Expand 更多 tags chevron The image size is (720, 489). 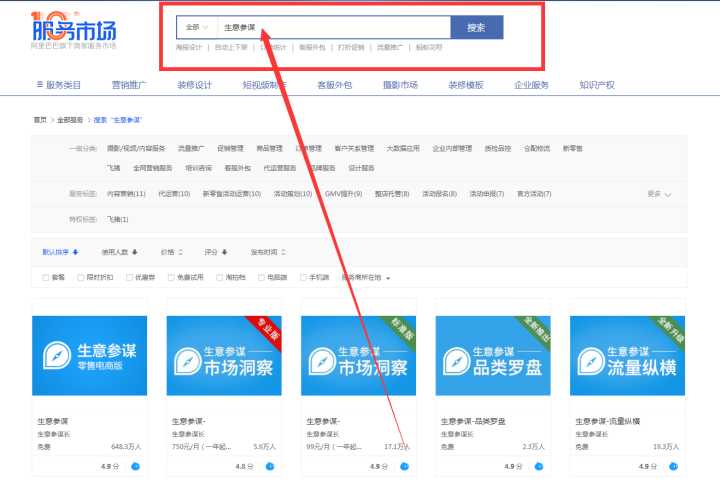click(667, 194)
